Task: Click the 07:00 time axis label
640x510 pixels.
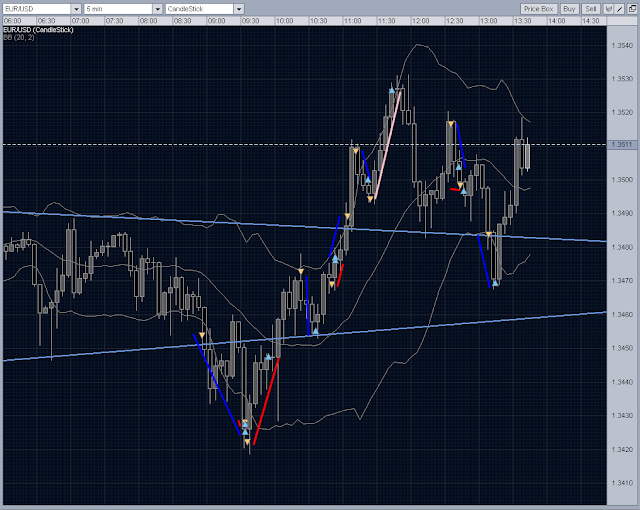Action: [x=80, y=21]
